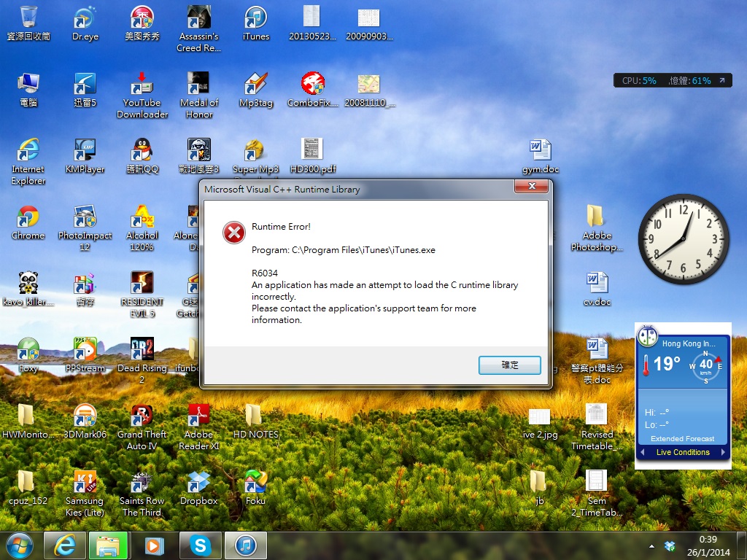Go to next weather view arrow
Screen dimensions: 747x560
point(723,452)
